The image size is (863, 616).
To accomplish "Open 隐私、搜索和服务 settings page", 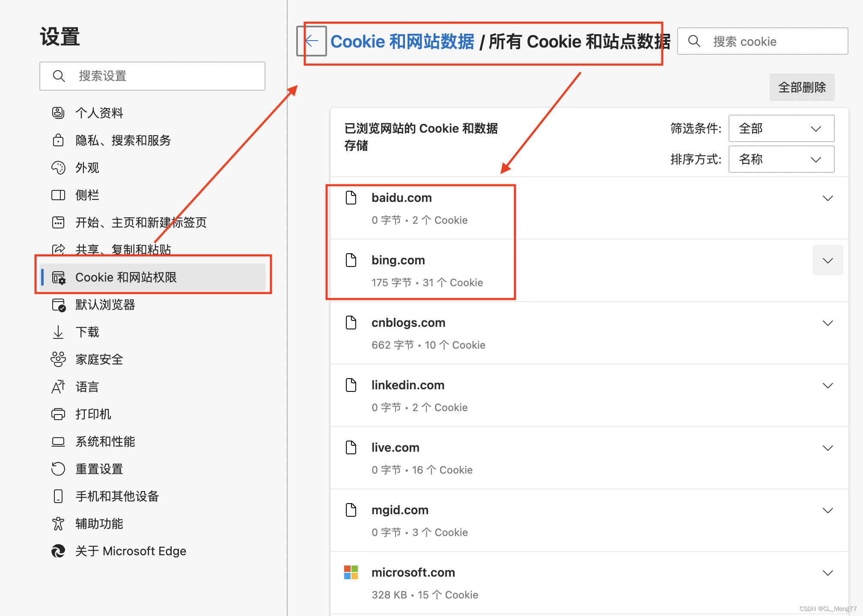I will pyautogui.click(x=152, y=140).
